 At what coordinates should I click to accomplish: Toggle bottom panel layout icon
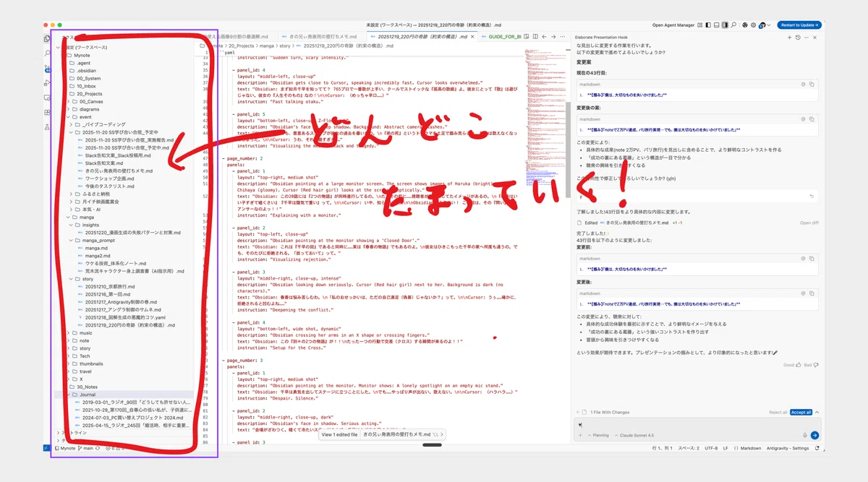(716, 25)
